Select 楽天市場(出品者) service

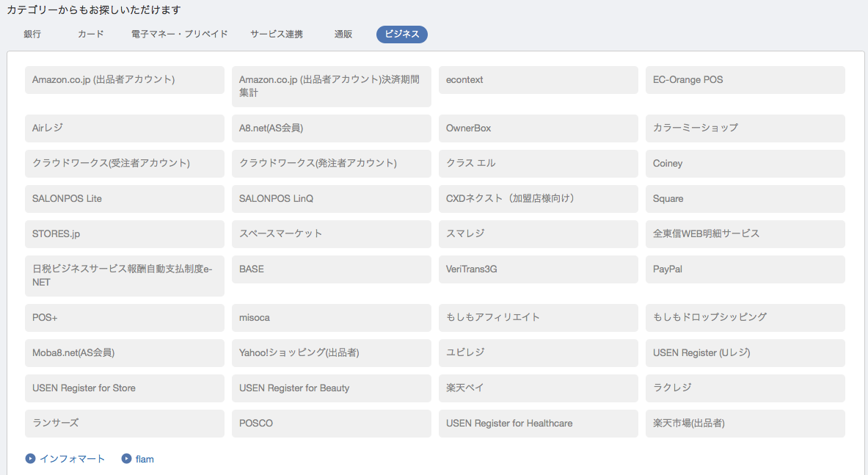745,424
